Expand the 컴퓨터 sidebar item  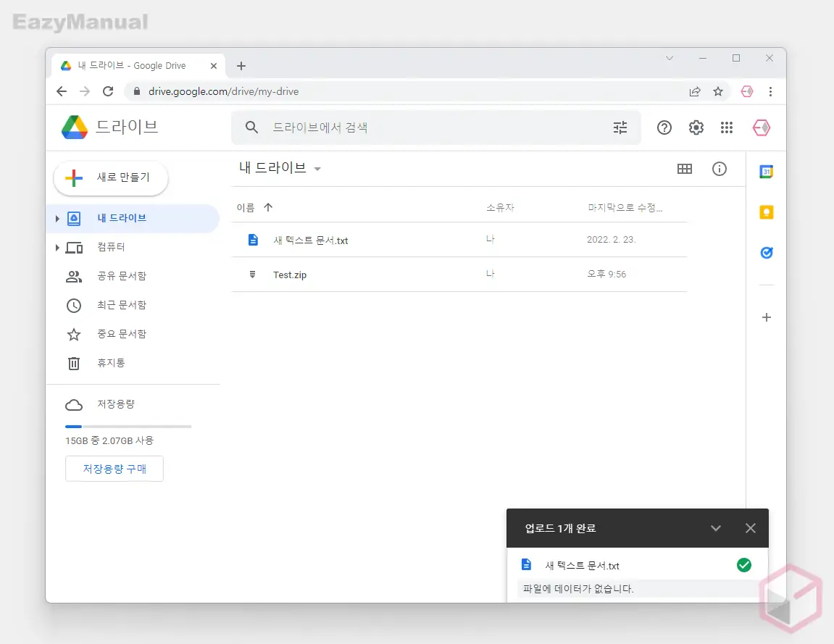(58, 247)
